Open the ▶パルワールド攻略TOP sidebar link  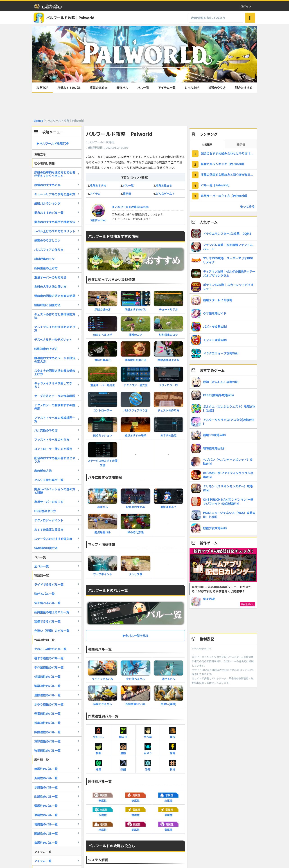point(52,144)
